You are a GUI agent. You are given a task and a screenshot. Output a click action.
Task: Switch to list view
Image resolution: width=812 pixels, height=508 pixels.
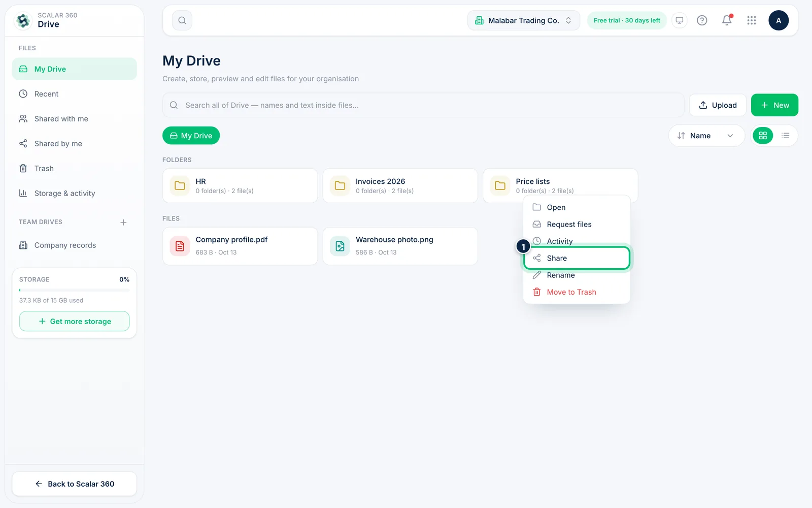tap(786, 136)
